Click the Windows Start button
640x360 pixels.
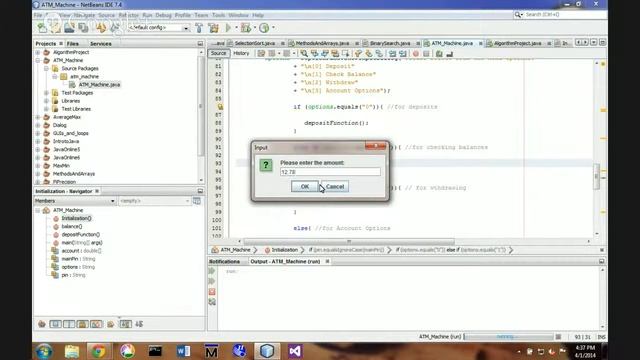(44, 351)
